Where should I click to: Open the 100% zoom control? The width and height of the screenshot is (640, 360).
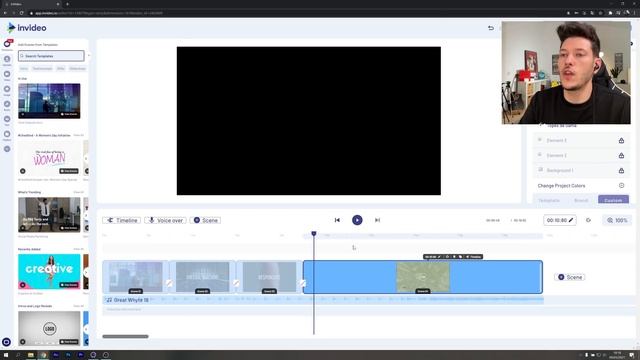[x=617, y=220]
